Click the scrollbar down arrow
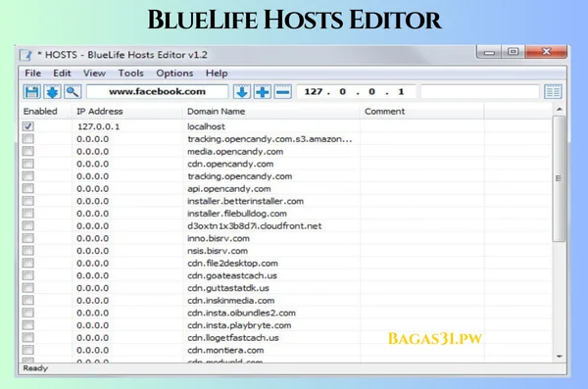This screenshot has height=389, width=588. 560,357
